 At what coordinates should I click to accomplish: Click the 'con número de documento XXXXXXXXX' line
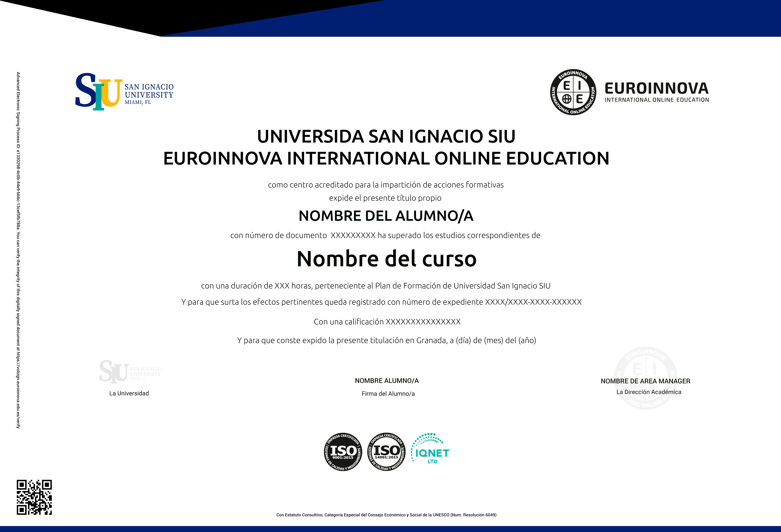coord(385,235)
